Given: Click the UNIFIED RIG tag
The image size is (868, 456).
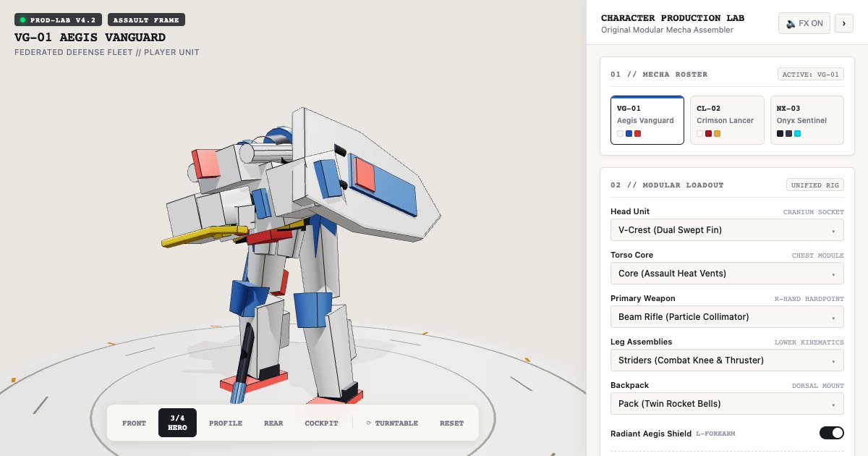Looking at the screenshot, I should (815, 185).
